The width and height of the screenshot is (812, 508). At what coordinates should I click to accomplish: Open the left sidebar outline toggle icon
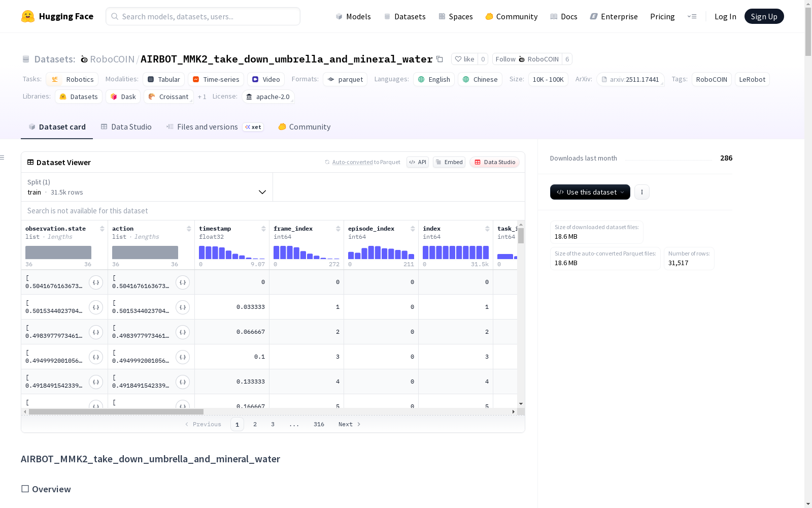tap(2, 157)
